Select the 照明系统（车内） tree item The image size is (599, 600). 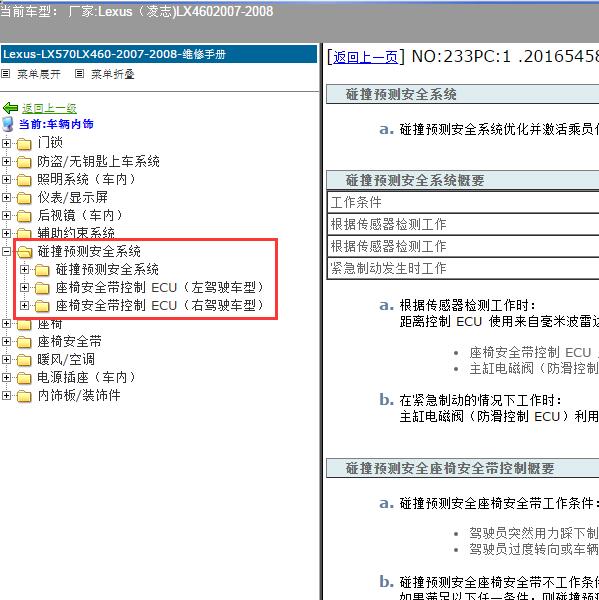click(87, 179)
